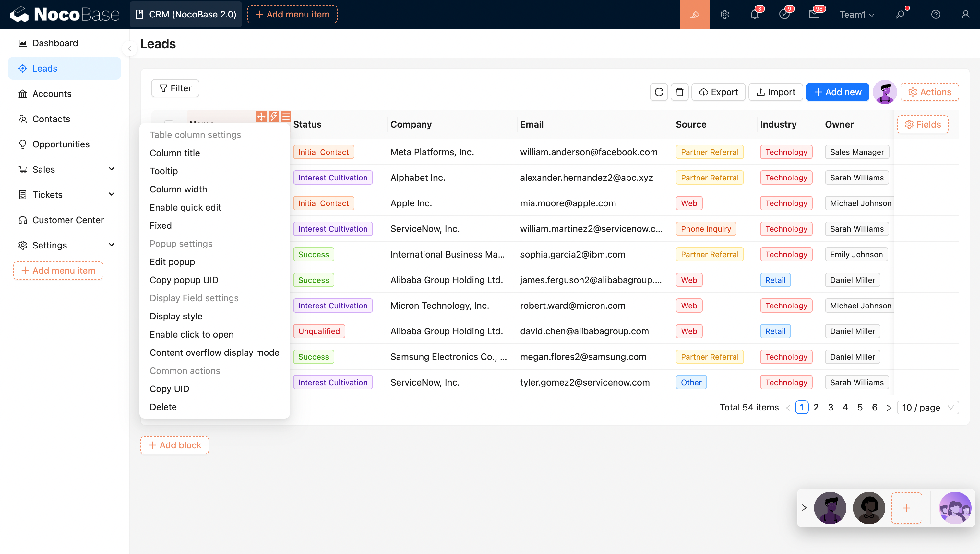The height and width of the screenshot is (554, 980).
Task: Click the help question mark icon
Action: (936, 15)
